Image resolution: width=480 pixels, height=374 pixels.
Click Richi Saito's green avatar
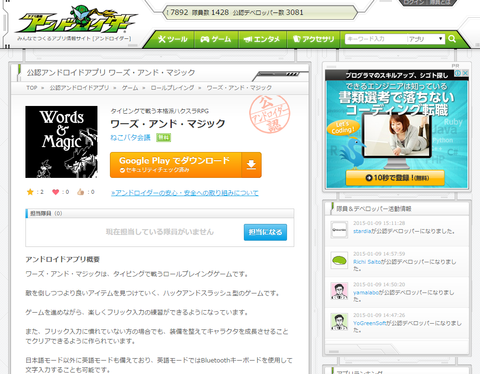[x=339, y=260]
